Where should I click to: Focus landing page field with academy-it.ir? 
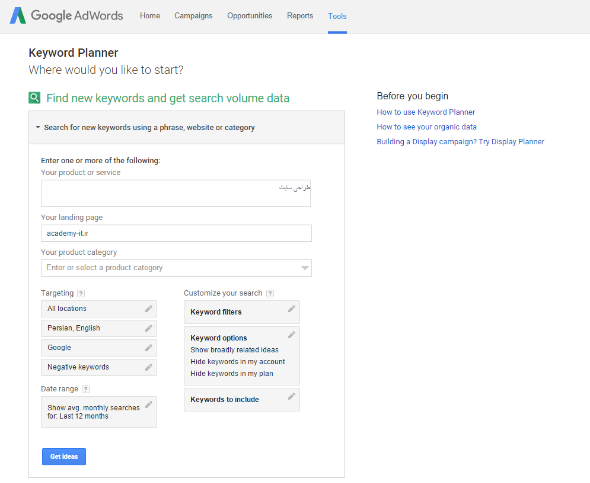click(176, 233)
